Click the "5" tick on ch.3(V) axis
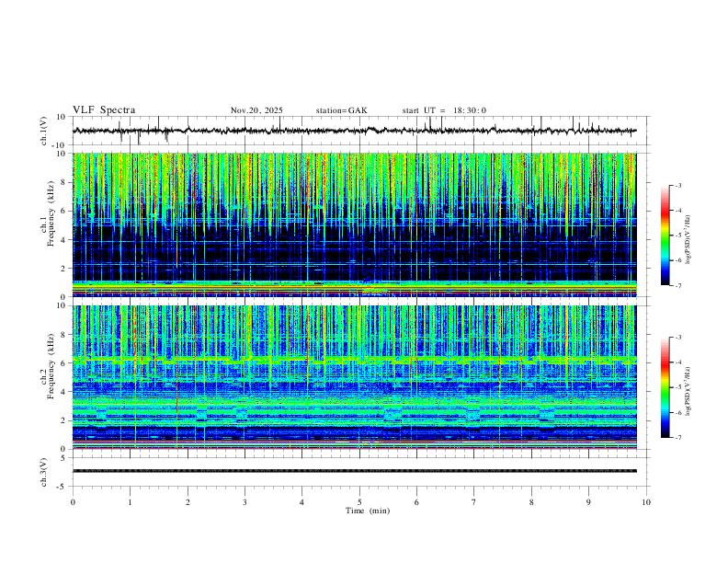The width and height of the screenshot is (728, 563). click(64, 457)
